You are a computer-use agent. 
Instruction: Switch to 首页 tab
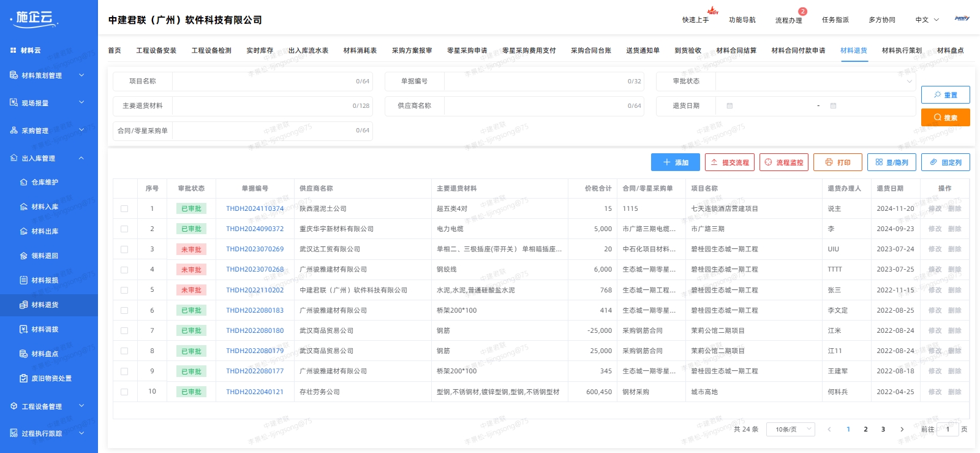coord(115,50)
